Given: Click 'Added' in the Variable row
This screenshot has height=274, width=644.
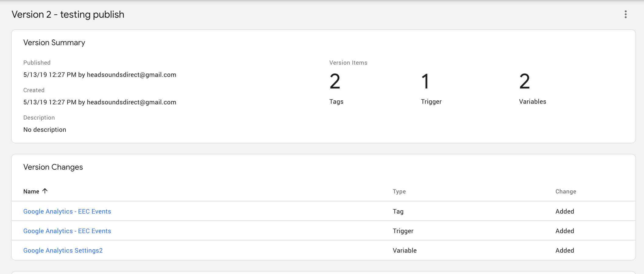Looking at the screenshot, I should coord(564,251).
